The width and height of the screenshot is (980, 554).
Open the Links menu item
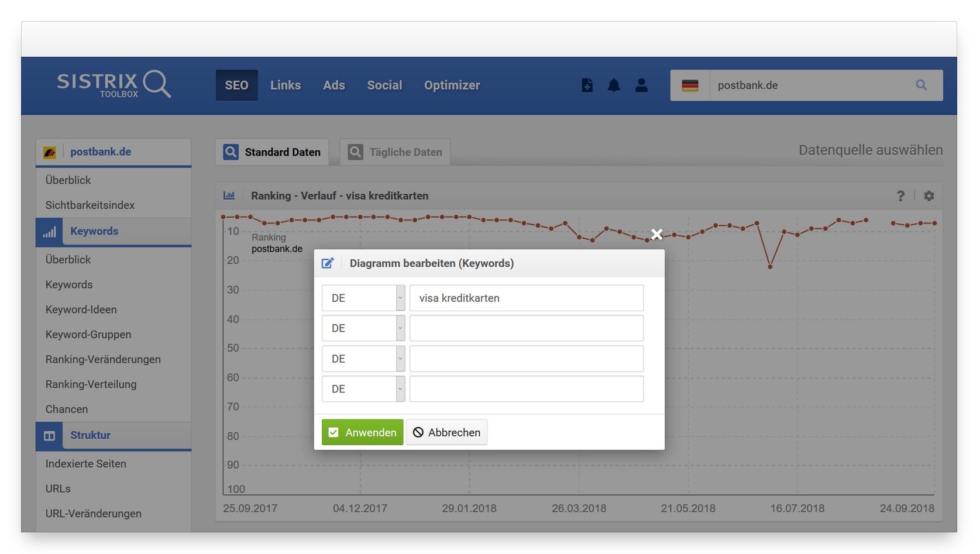(x=286, y=85)
